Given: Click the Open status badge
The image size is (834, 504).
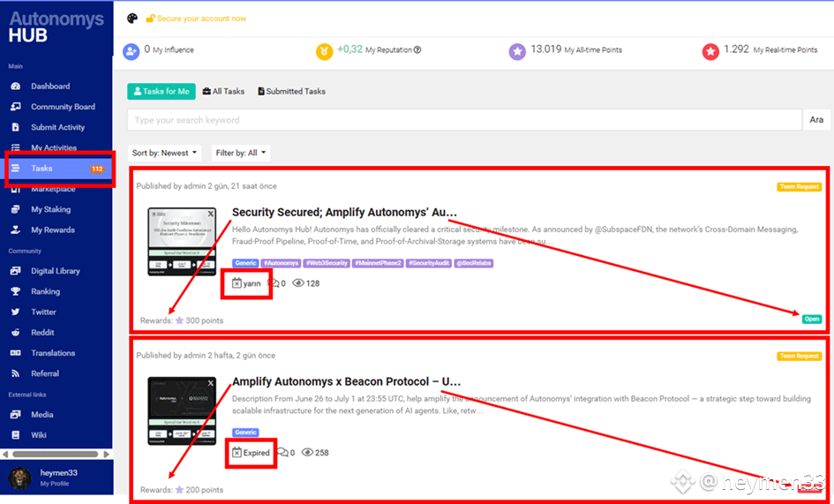Looking at the screenshot, I should pos(812,320).
